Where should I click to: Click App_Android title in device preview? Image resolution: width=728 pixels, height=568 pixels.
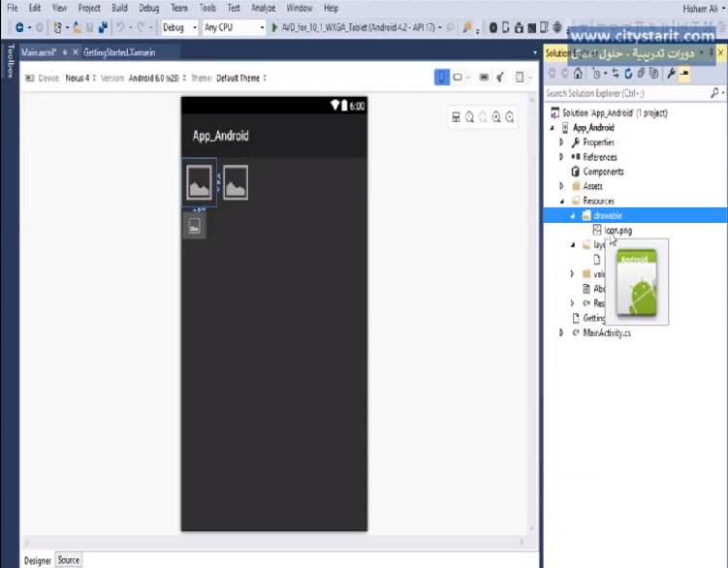coord(221,136)
